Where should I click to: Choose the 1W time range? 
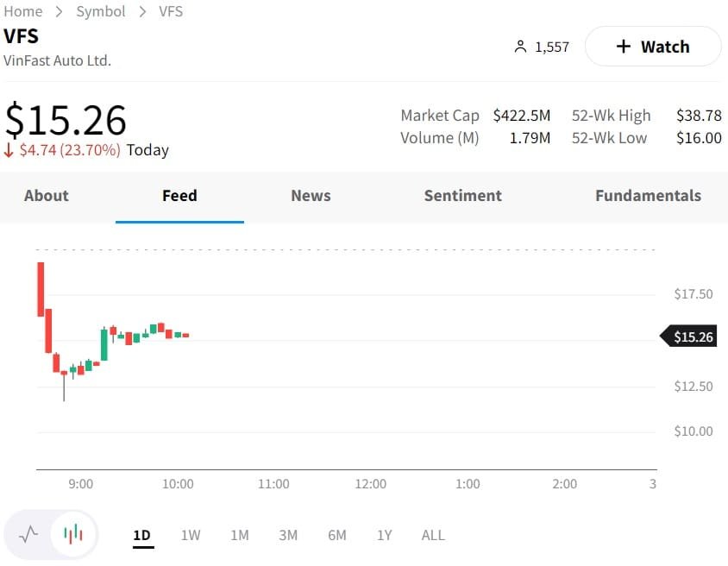coord(191,535)
